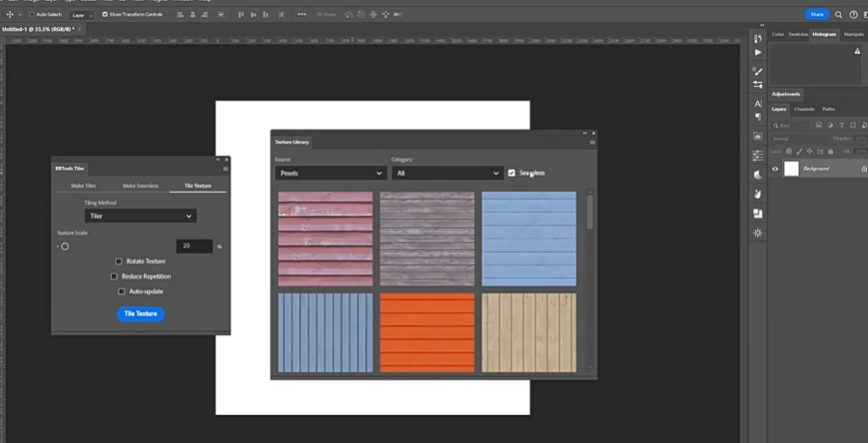Open the Tiling Method dropdown

[140, 216]
